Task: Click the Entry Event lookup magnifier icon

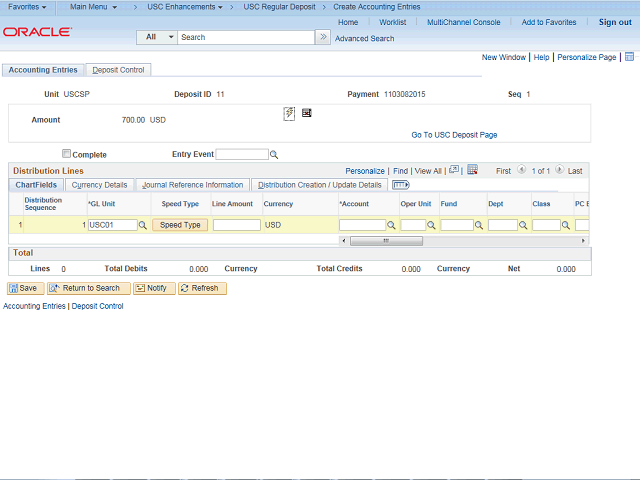Action: [x=274, y=155]
